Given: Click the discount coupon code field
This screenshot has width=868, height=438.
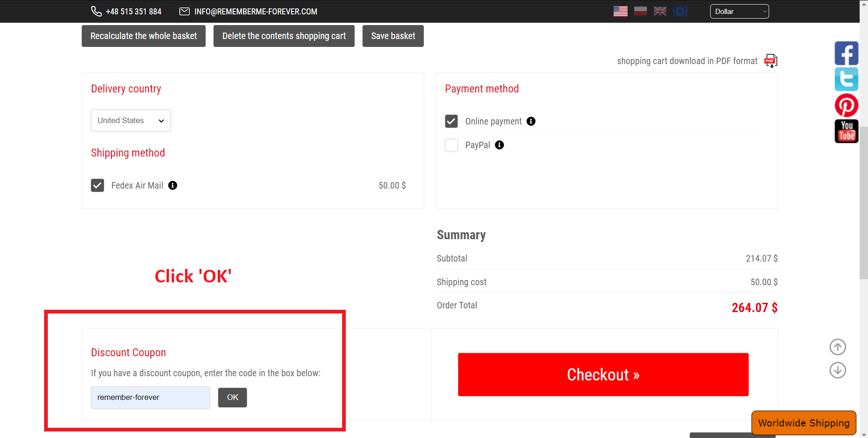Looking at the screenshot, I should 150,398.
